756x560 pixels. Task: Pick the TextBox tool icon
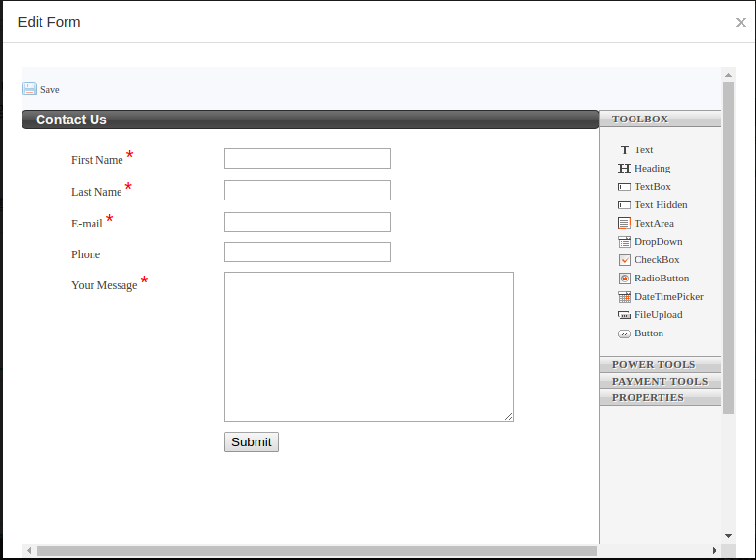click(x=624, y=187)
